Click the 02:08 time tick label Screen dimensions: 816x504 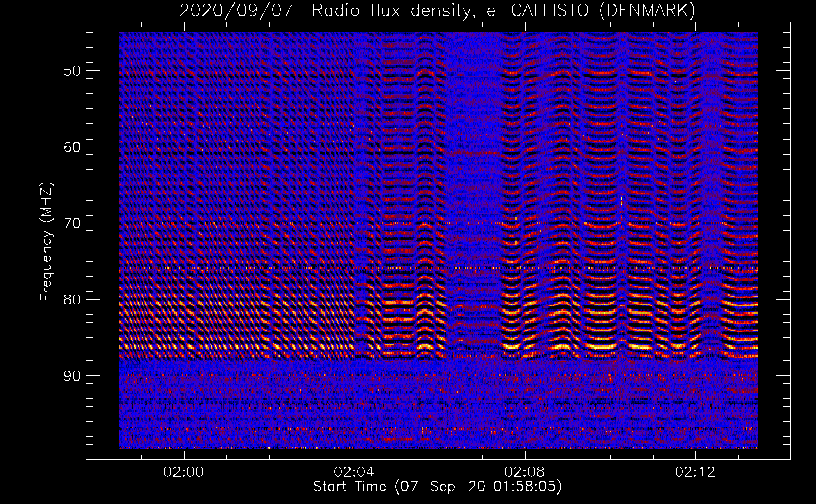[x=524, y=472]
